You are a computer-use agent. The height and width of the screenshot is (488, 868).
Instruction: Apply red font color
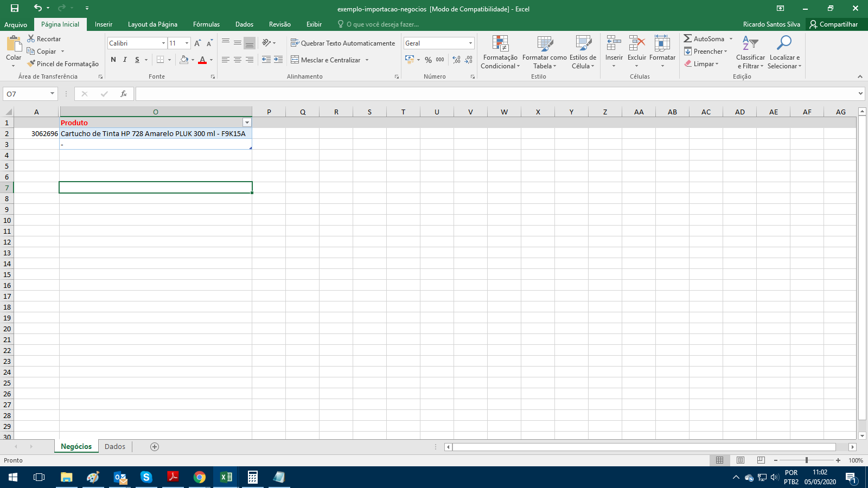202,60
